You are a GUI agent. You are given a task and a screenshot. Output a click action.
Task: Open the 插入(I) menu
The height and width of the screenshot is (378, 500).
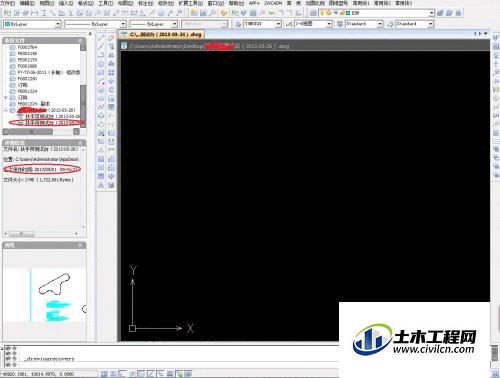click(x=66, y=3)
